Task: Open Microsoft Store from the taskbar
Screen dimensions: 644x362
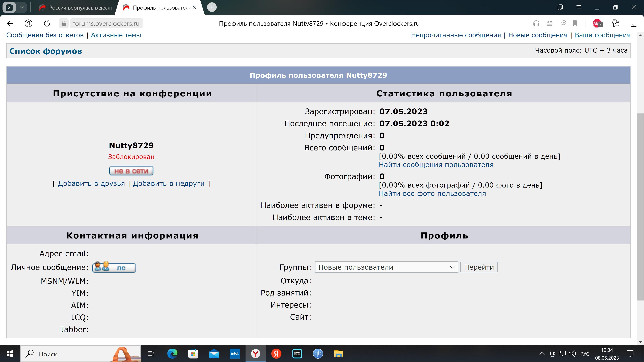Action: [193, 354]
